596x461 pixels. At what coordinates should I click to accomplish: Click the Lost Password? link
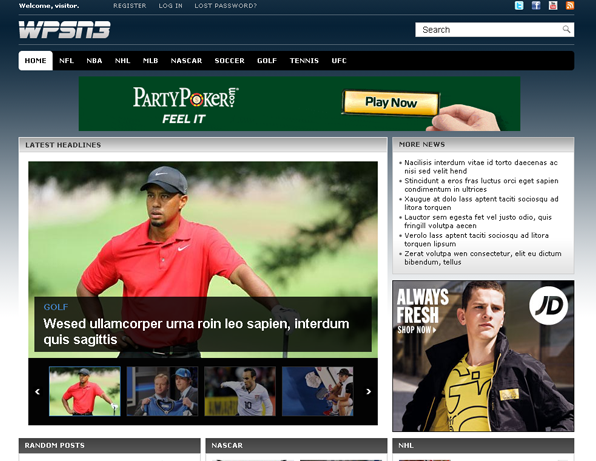pyautogui.click(x=225, y=6)
